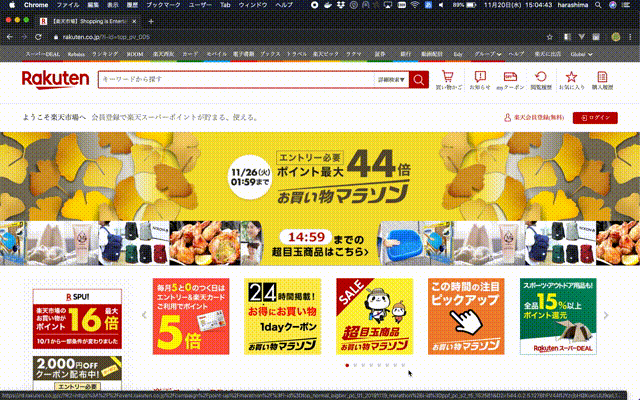Click the Rakuten logo

pyautogui.click(x=55, y=79)
